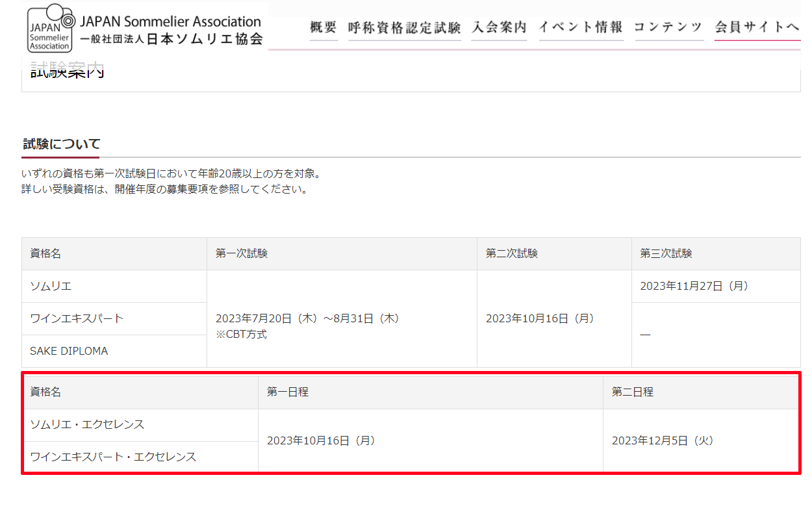Select the ソムリエ・エクセレンス cell
The width and height of the screenshot is (812, 510).
(x=140, y=425)
